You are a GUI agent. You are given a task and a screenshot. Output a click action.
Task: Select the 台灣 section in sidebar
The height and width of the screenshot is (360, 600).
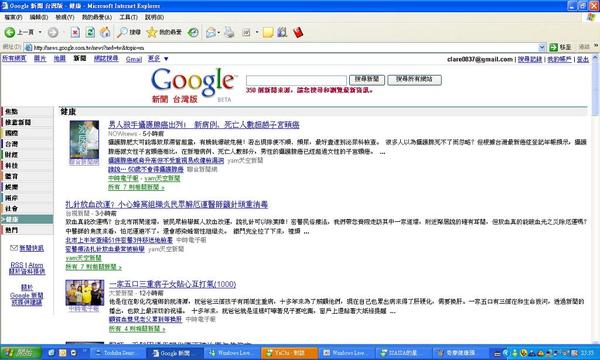27,144
